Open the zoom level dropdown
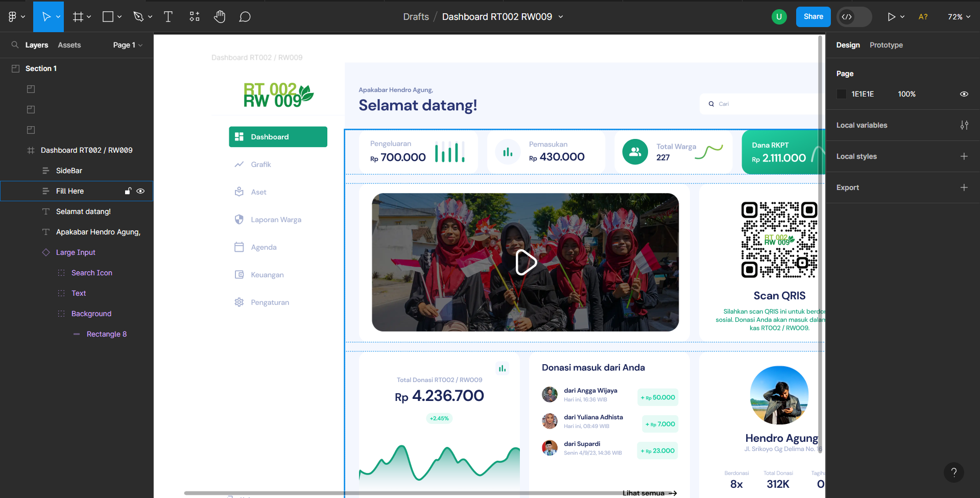Image resolution: width=980 pixels, height=498 pixels. (x=959, y=17)
